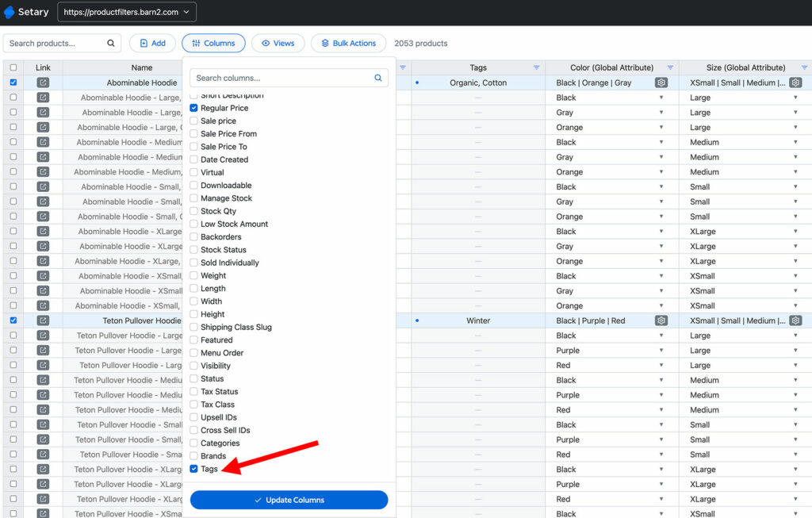Viewport: 812px width, 518px height.
Task: Open Gray color dropdown in Abominable Small row
Action: pos(661,201)
